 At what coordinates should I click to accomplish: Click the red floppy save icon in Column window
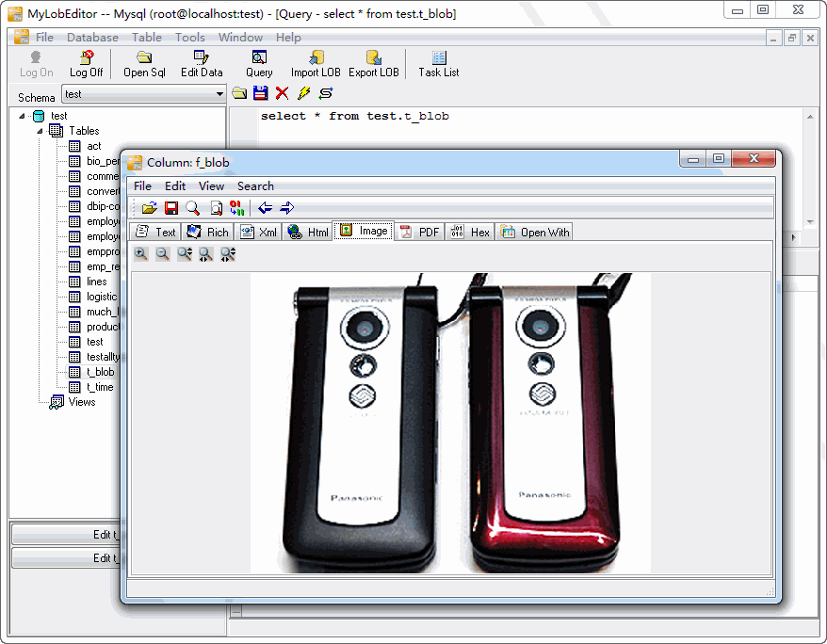pyautogui.click(x=171, y=208)
